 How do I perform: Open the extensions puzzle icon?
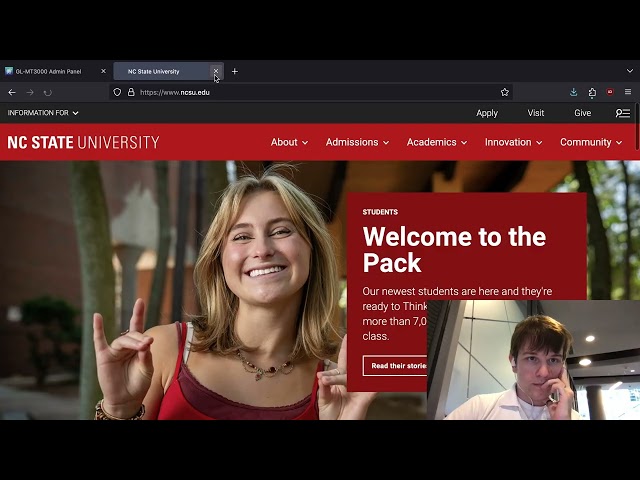[592, 93]
